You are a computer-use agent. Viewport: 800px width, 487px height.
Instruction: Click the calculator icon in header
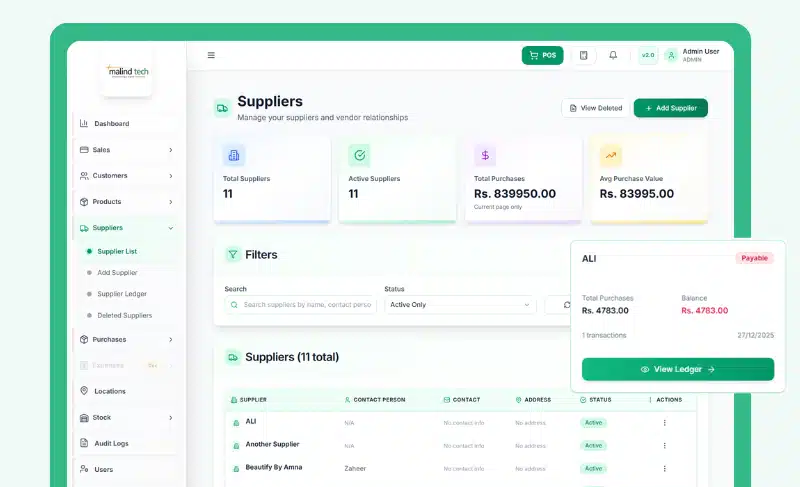point(584,55)
